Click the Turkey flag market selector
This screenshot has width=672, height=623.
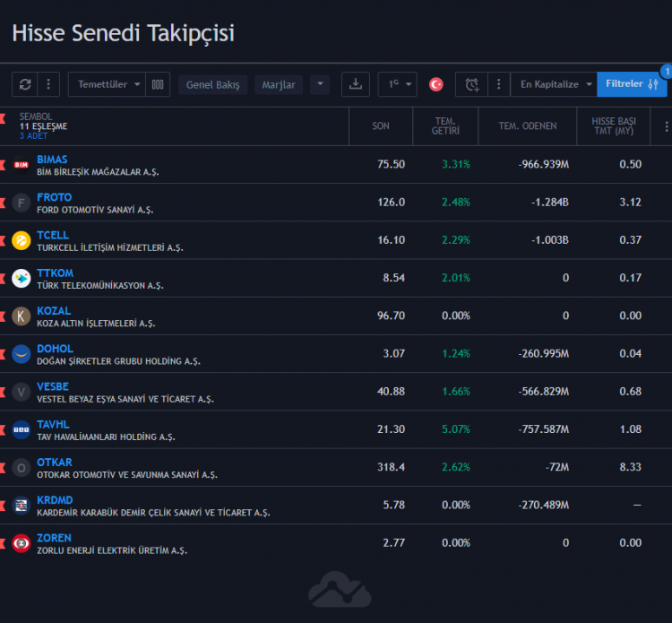click(x=435, y=84)
